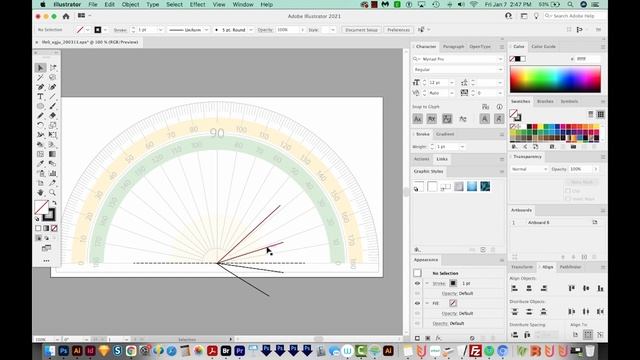
Task: Open font family dropdown Myriad Pro
Action: pos(500,59)
